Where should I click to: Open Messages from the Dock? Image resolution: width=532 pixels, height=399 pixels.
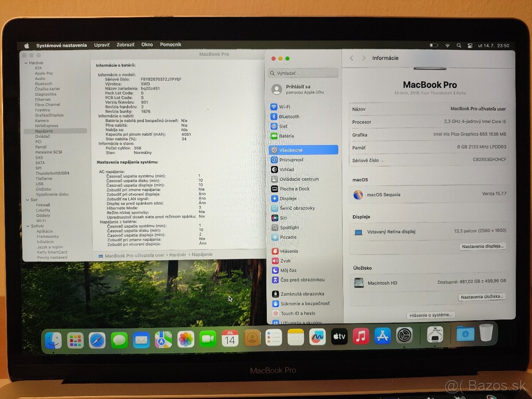click(119, 340)
